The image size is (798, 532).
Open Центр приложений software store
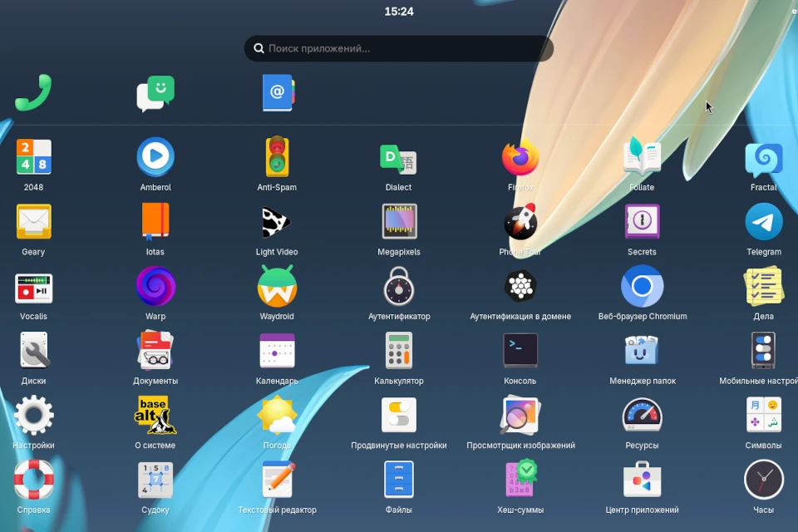(642, 480)
